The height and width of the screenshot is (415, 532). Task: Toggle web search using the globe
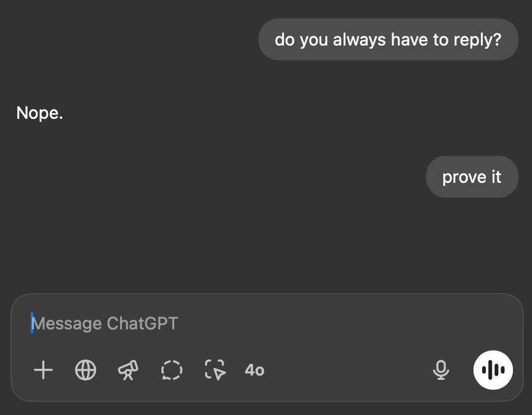(x=86, y=370)
